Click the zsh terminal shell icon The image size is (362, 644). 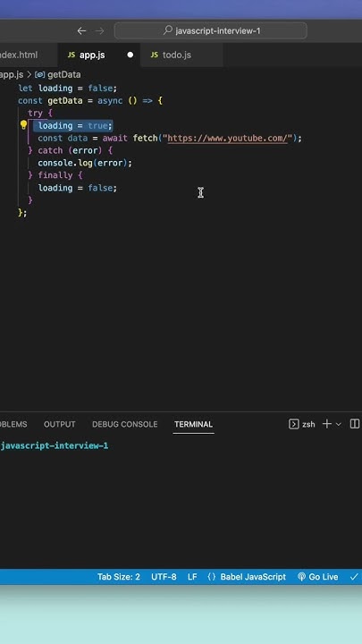point(293,424)
